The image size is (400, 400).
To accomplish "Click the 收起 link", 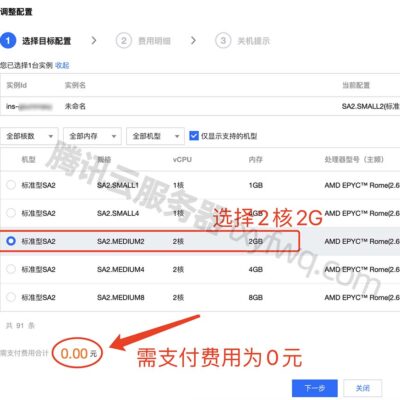I will pos(62,65).
